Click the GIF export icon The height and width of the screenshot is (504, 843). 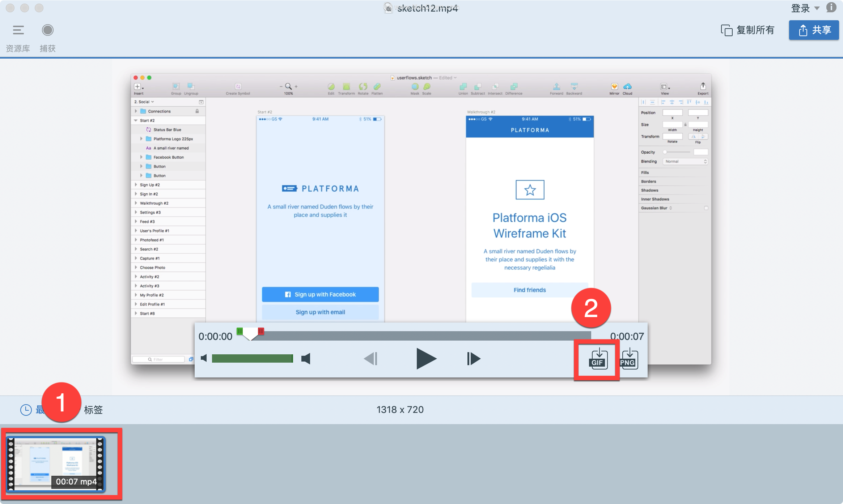pyautogui.click(x=597, y=358)
